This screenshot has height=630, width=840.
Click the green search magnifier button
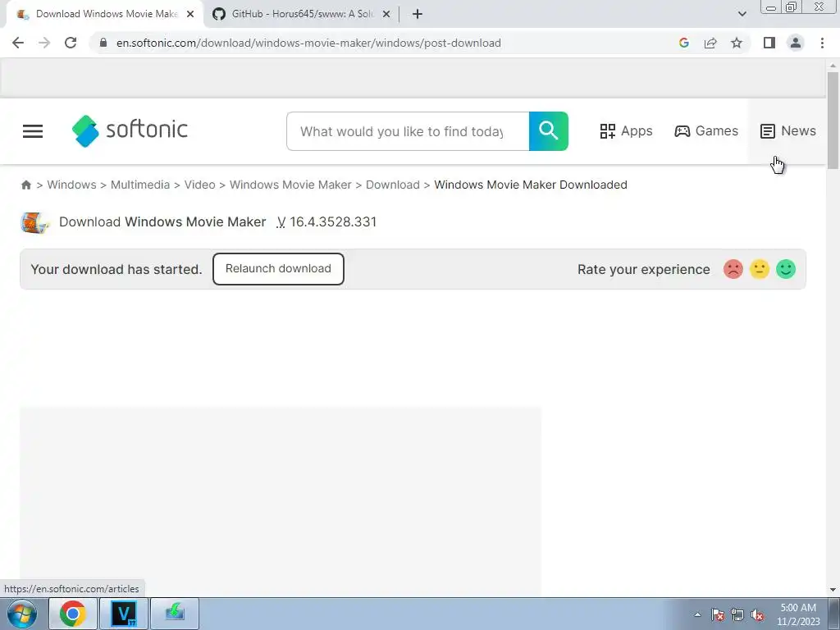coord(548,131)
